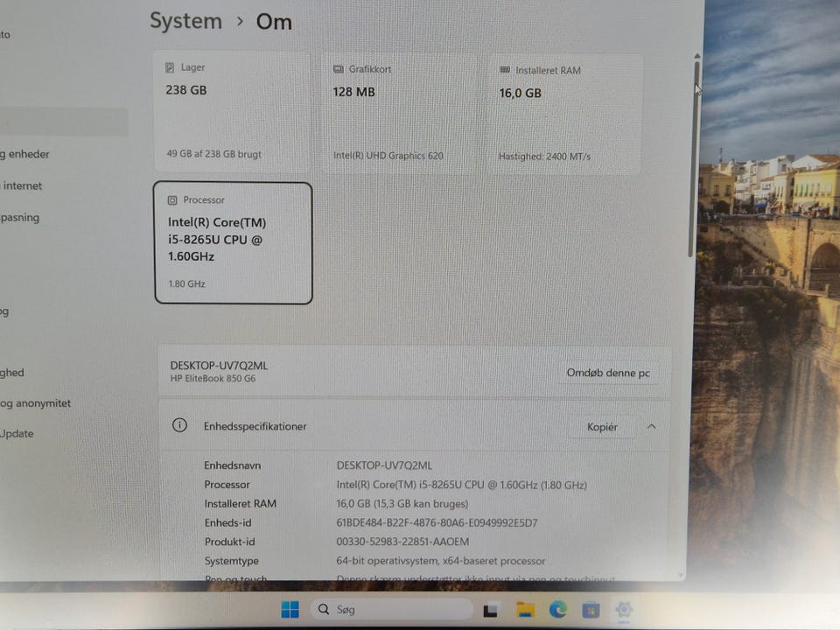
Task: Click the '1.80 GHz' processor speed
Action: click(186, 283)
